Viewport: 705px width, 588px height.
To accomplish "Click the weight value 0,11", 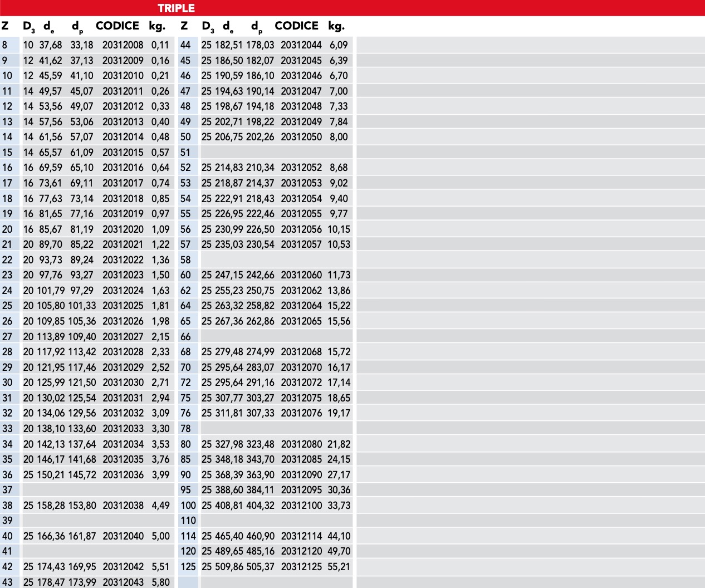I will point(160,45).
